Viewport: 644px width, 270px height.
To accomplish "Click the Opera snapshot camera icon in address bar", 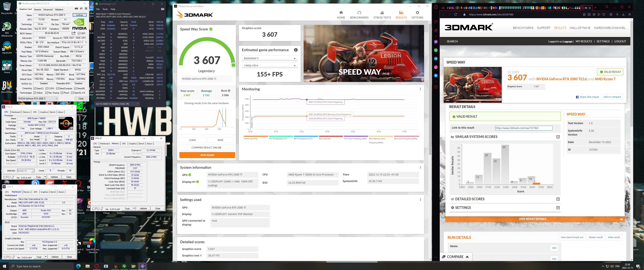I will click(589, 14).
